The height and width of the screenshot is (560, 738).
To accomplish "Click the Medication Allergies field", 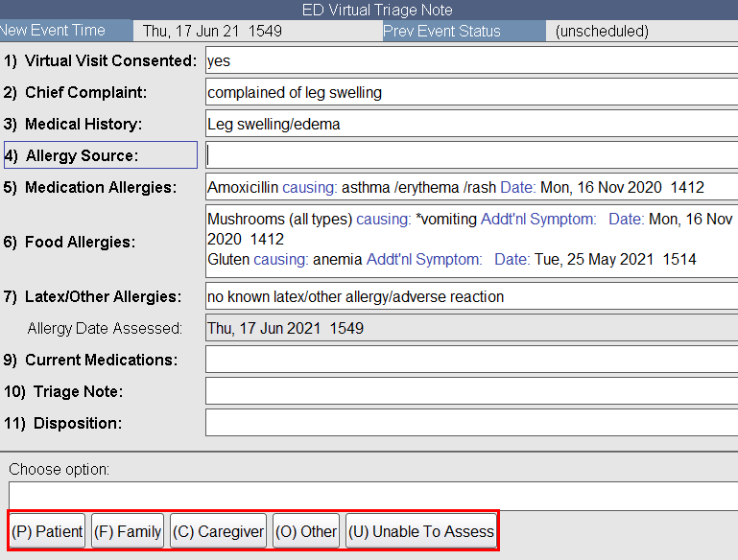I will click(x=470, y=187).
